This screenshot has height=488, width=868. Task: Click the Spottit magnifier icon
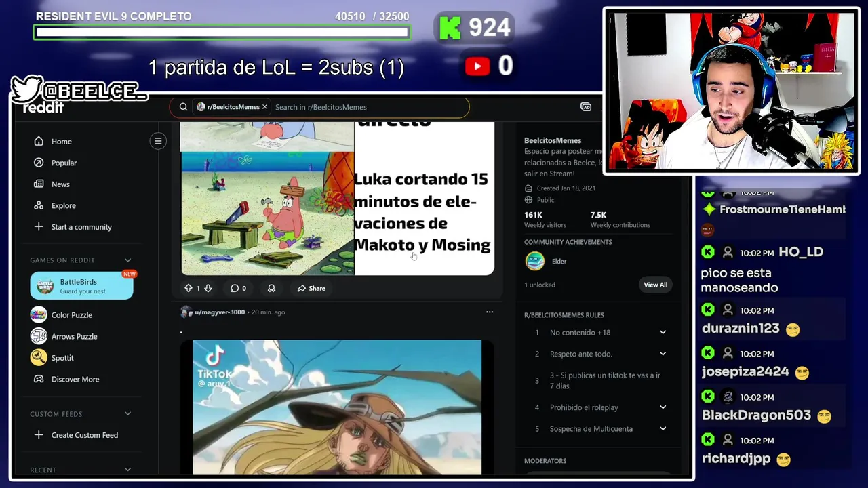point(39,357)
